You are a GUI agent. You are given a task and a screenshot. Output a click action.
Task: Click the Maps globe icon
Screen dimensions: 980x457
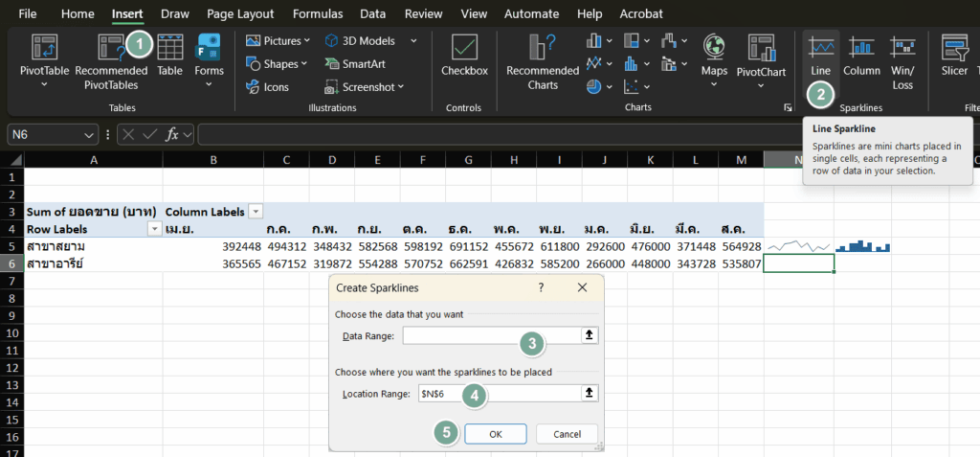(714, 46)
